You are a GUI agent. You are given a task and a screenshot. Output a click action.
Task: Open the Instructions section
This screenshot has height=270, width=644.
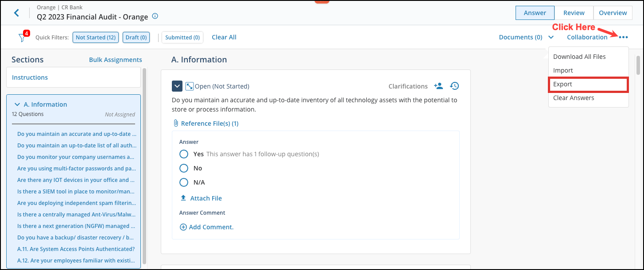pos(74,77)
